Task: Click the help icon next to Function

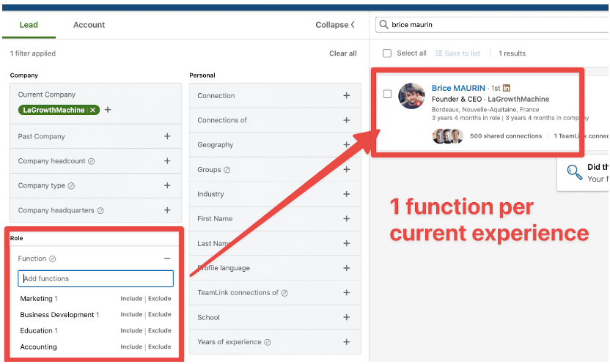Action: click(x=53, y=259)
